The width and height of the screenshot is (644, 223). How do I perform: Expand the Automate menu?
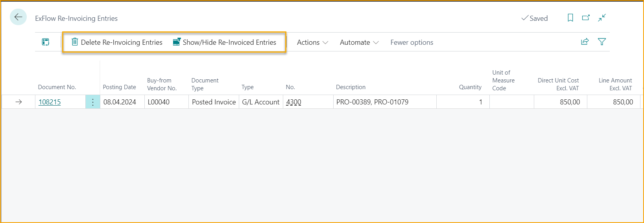coord(359,42)
